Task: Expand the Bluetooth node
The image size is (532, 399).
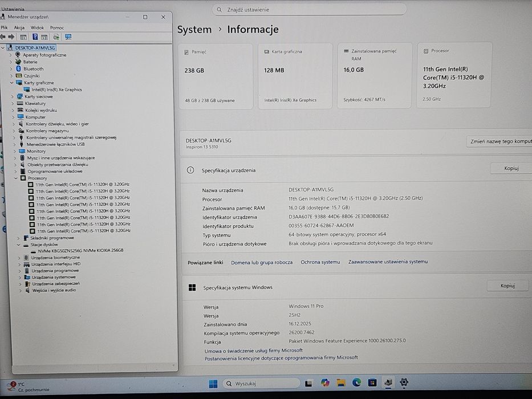Action: pyautogui.click(x=11, y=68)
